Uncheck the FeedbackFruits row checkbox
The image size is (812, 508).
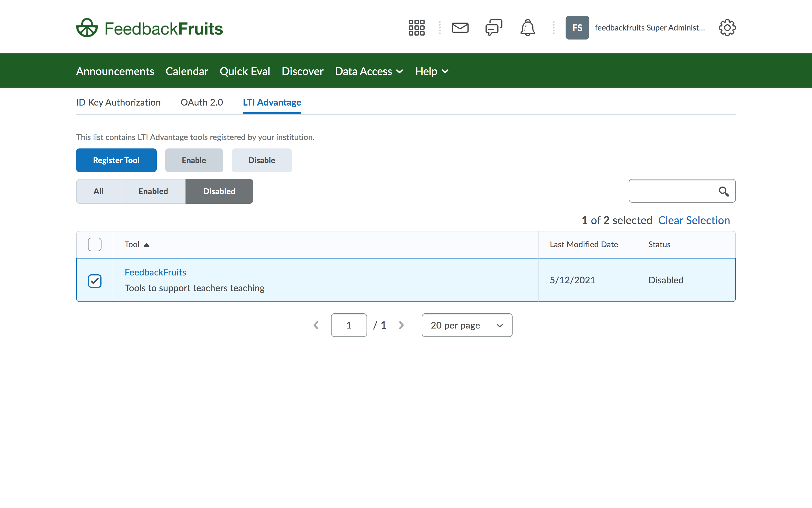click(x=95, y=281)
